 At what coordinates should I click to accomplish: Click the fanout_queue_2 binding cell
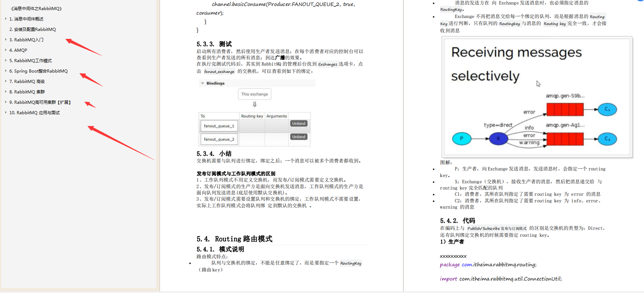[219, 139]
